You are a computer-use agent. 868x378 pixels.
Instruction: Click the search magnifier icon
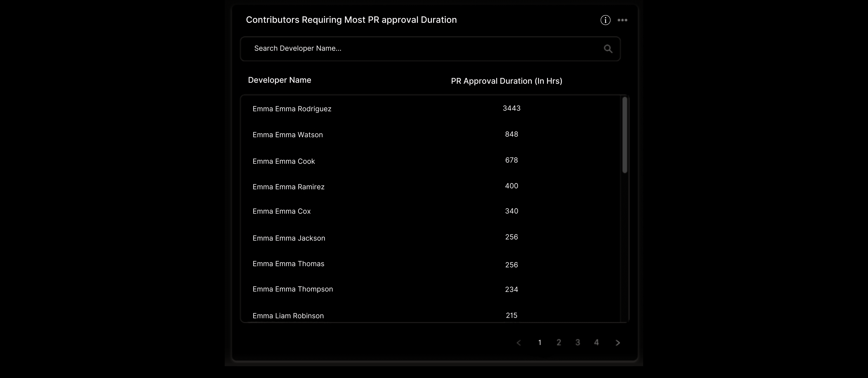pyautogui.click(x=608, y=49)
